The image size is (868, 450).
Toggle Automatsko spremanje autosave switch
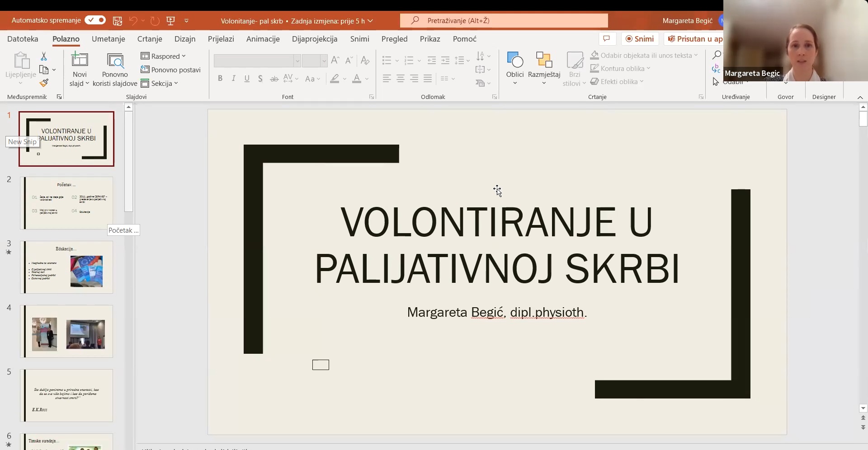point(95,20)
